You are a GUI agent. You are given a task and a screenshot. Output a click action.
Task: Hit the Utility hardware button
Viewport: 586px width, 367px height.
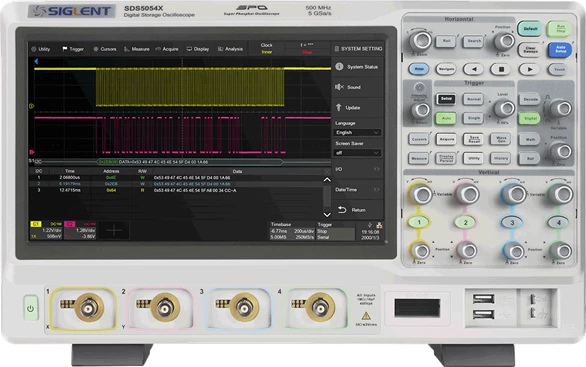(474, 158)
